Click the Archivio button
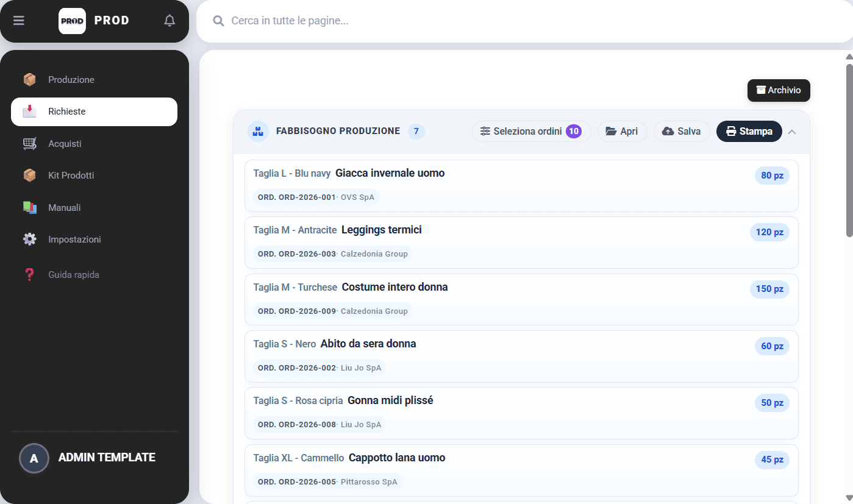 (779, 90)
